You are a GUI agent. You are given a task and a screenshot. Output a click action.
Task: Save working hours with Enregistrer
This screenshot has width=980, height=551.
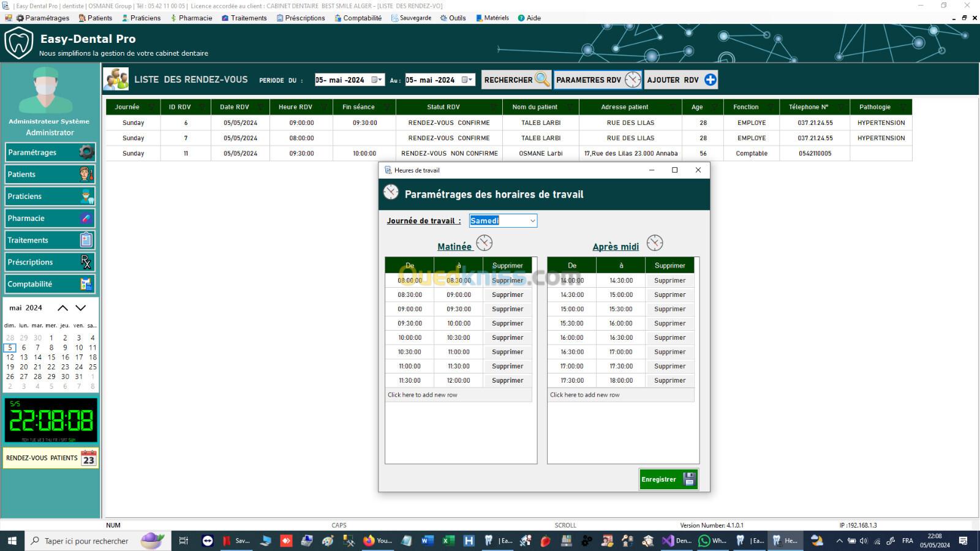[x=668, y=479]
